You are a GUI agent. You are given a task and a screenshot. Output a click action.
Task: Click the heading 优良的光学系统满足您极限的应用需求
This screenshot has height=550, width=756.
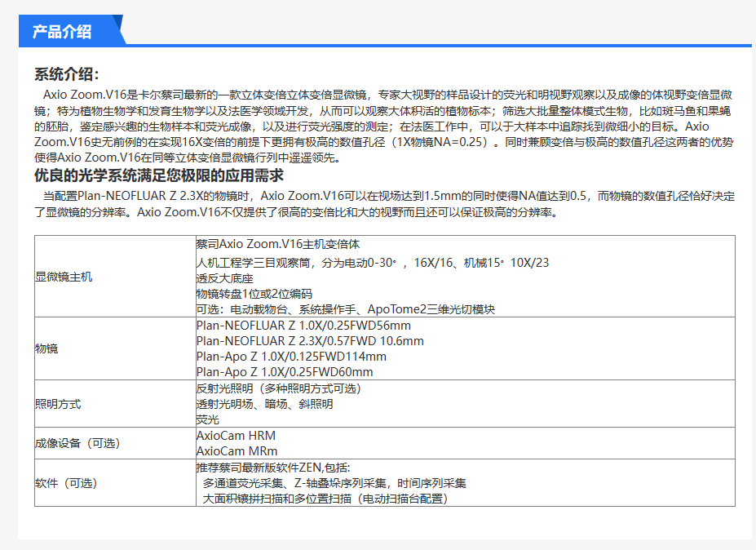coord(159,175)
